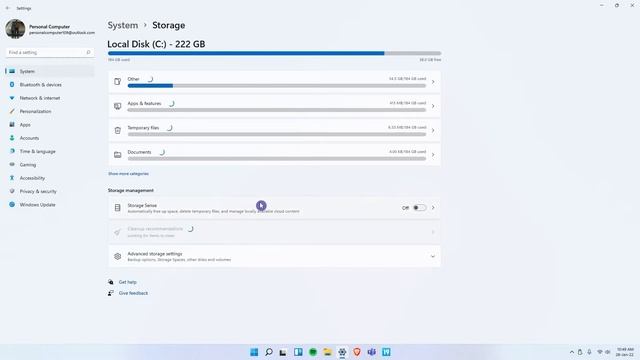Click the Find a setting search box
Screen dimensions: 640x360
point(49,52)
